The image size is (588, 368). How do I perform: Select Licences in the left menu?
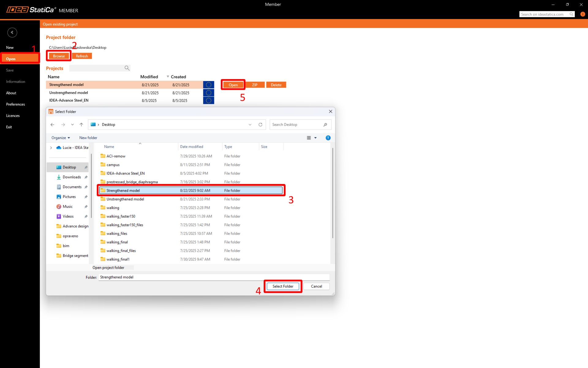pos(13,116)
